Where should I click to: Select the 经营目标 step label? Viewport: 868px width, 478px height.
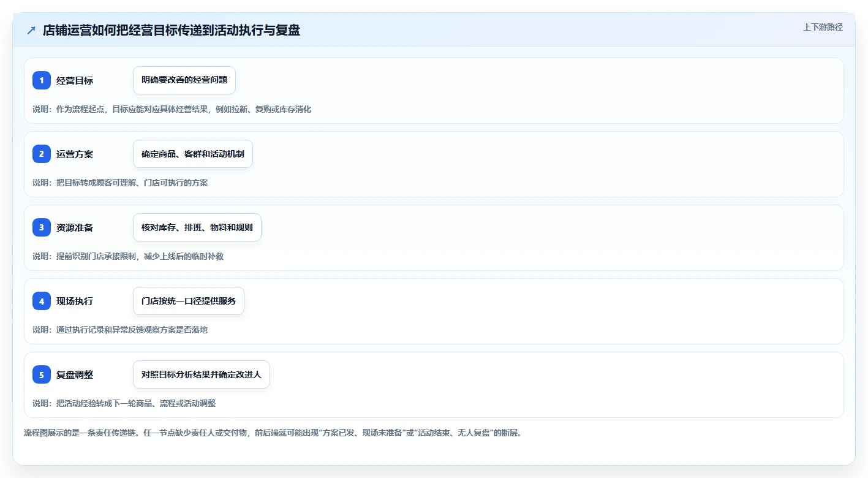click(75, 80)
